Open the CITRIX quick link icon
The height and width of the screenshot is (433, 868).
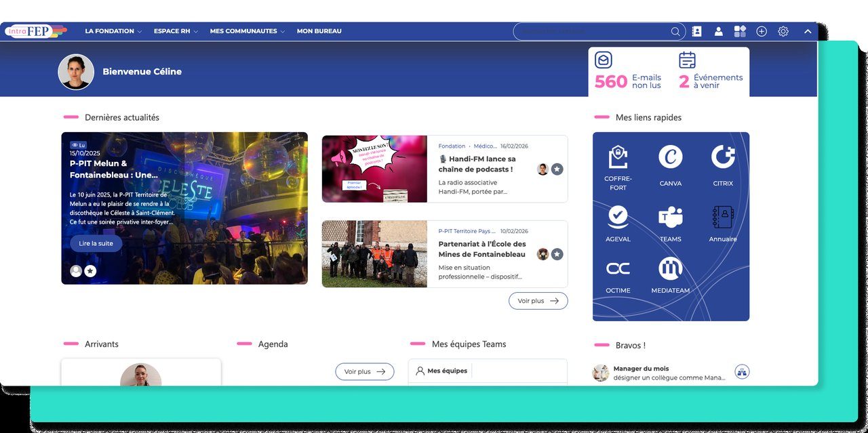pos(723,157)
